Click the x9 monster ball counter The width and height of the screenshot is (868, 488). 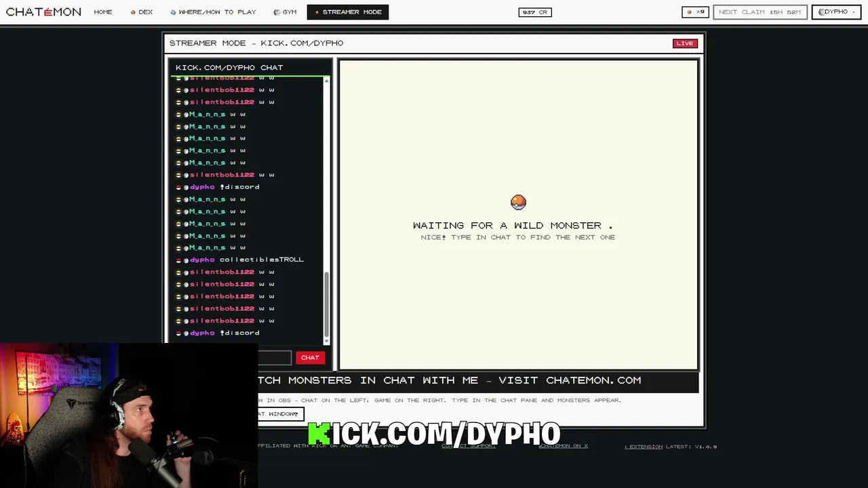click(x=696, y=12)
